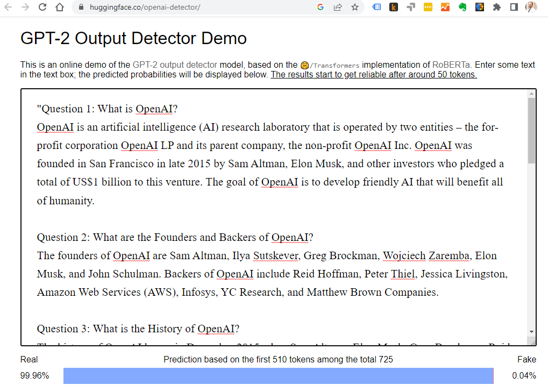
Task: Open the green Evernote elephant extension
Action: coord(462,7)
